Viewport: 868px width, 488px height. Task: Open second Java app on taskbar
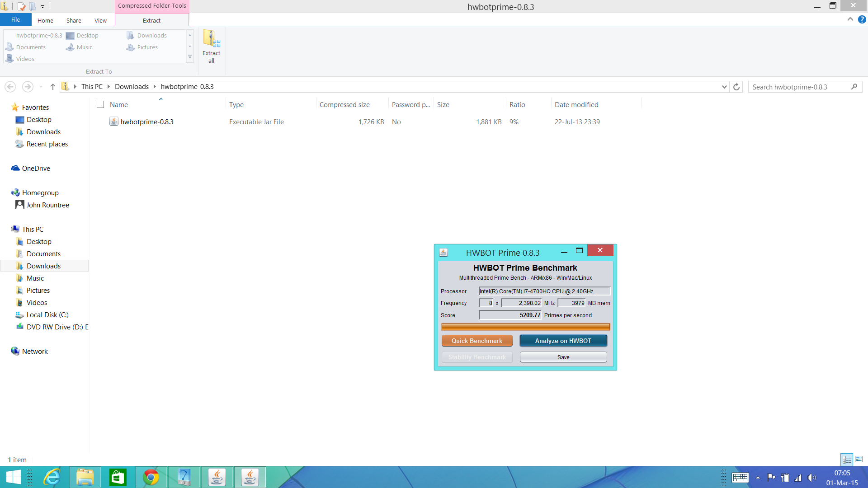click(250, 477)
